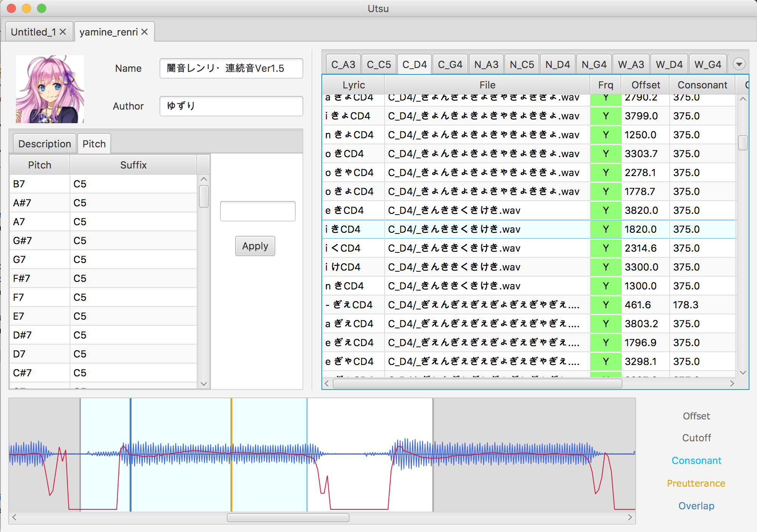Select the Preutterance label

pos(696,483)
